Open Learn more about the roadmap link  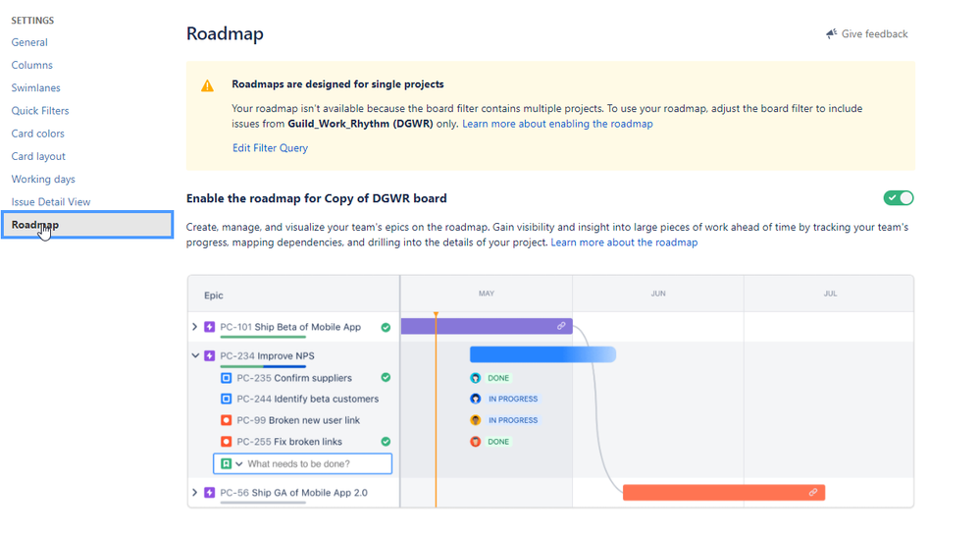[624, 242]
